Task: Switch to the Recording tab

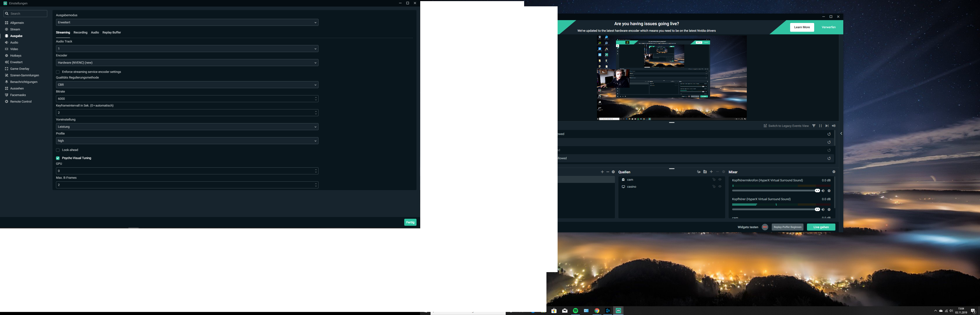Action: (80, 32)
